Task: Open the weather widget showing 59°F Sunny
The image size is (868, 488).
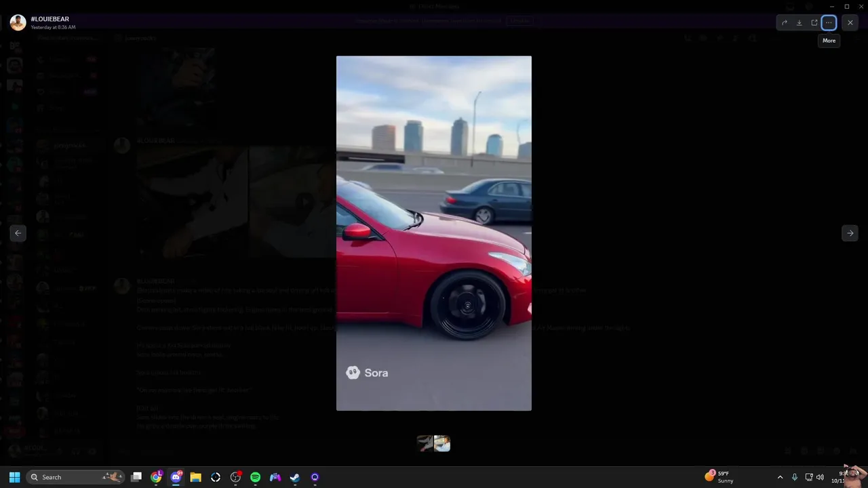Action: [x=720, y=477]
